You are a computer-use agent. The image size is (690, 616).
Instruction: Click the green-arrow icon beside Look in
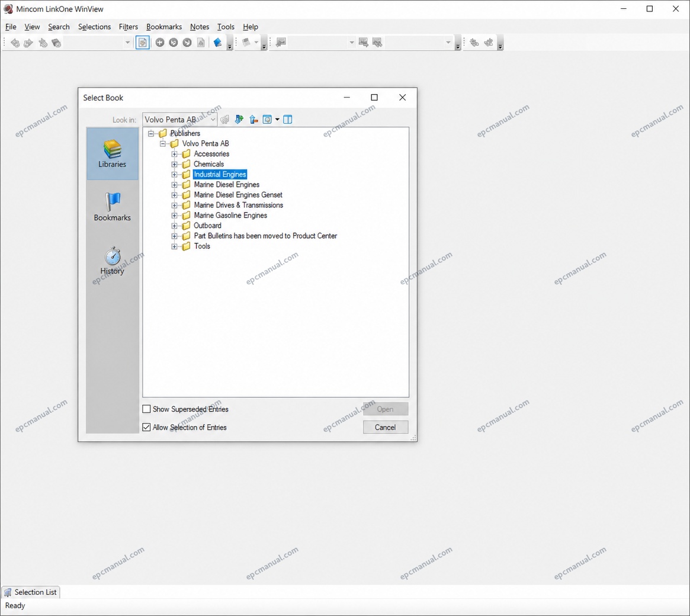[x=239, y=119]
